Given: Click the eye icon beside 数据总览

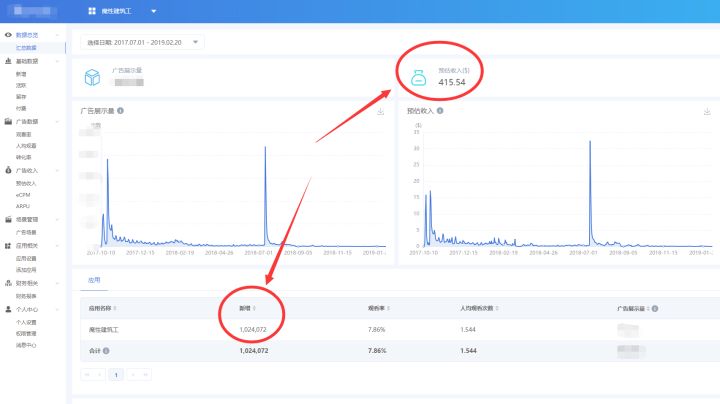Looking at the screenshot, I should (x=8, y=35).
